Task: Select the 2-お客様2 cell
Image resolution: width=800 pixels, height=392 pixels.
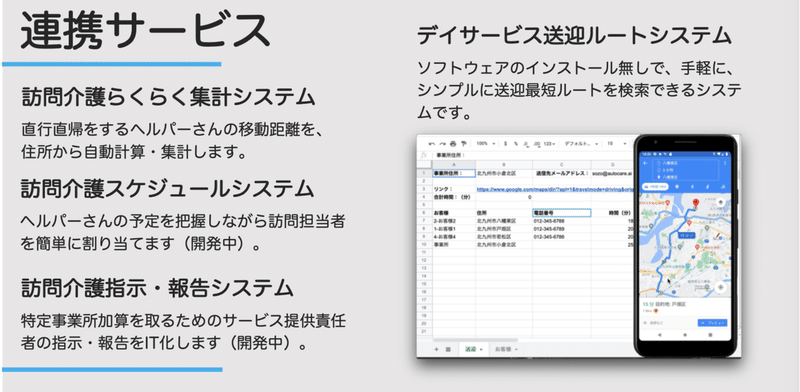Action: (454, 221)
